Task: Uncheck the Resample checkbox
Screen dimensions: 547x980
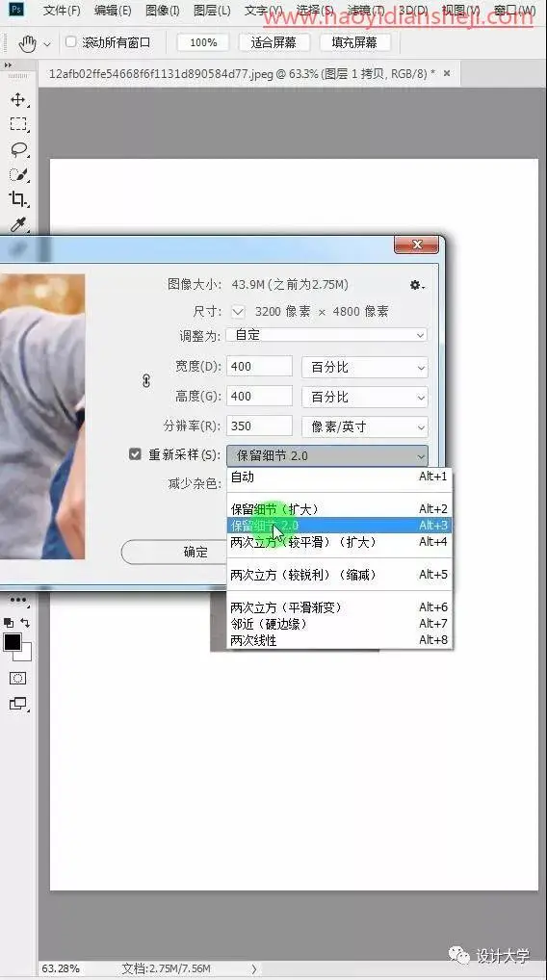Action: point(135,453)
